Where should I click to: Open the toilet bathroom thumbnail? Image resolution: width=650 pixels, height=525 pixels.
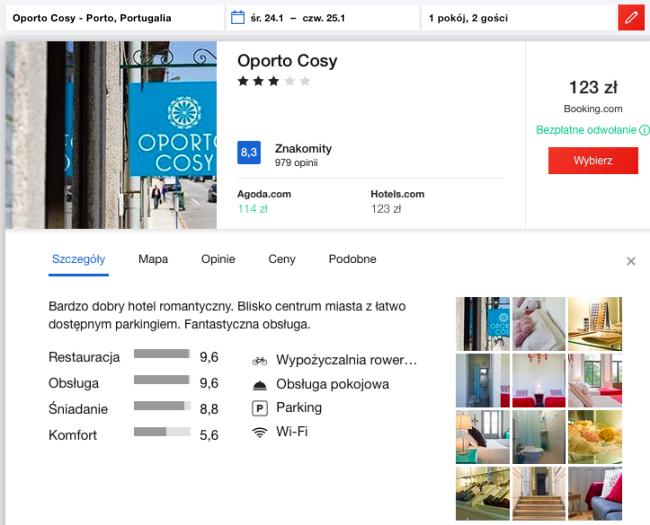tap(538, 437)
